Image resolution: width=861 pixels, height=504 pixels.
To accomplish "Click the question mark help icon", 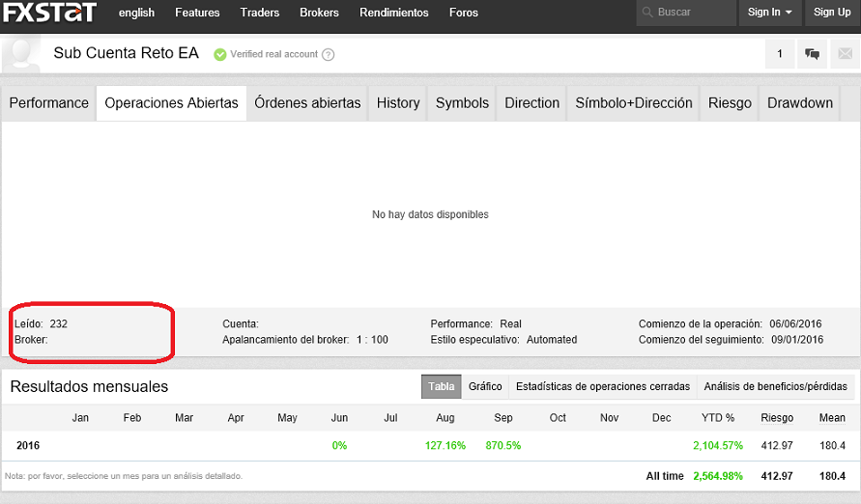I will (329, 55).
